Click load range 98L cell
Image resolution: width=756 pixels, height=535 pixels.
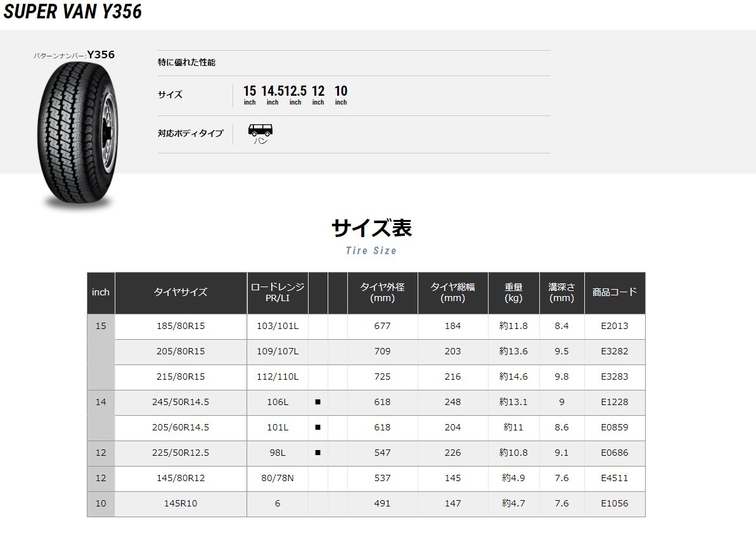(x=278, y=453)
